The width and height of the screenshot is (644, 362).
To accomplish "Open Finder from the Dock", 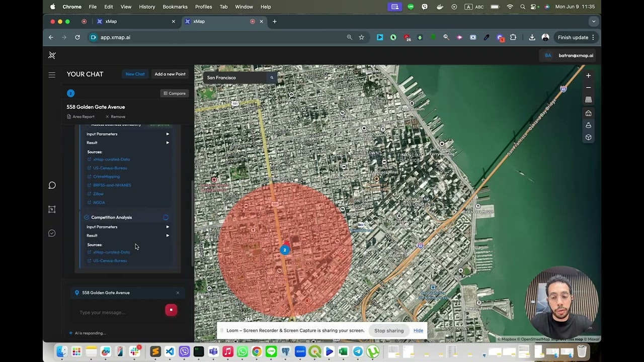I will (x=62, y=351).
